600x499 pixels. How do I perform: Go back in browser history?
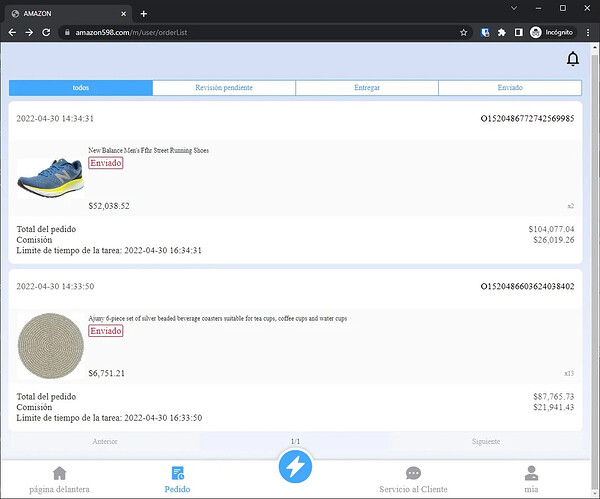[12, 33]
